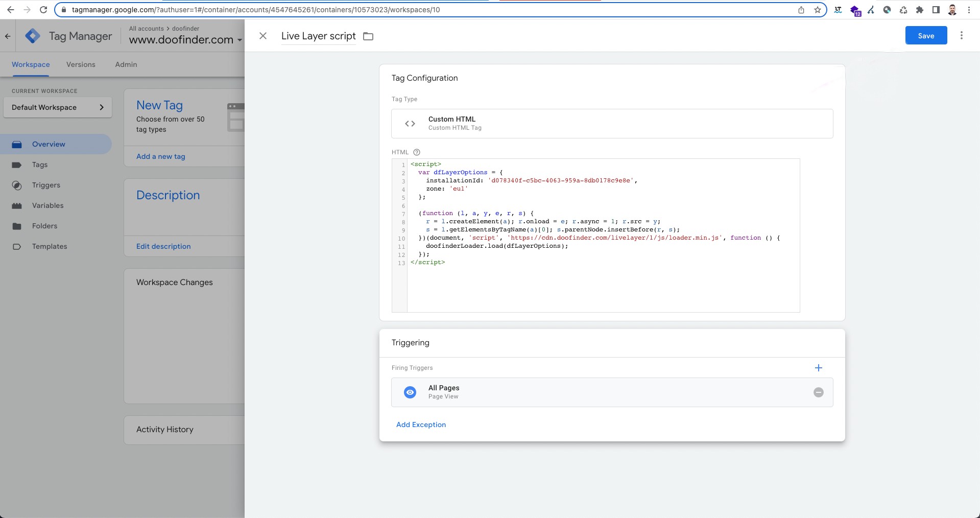The height and width of the screenshot is (518, 980).
Task: Click Add Exception link
Action: pyautogui.click(x=421, y=425)
